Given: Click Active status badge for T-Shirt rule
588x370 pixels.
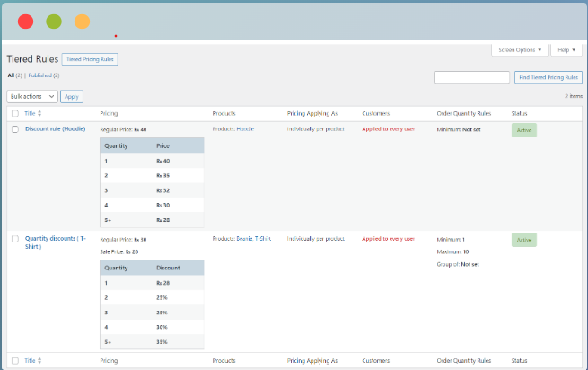Looking at the screenshot, I should (524, 240).
